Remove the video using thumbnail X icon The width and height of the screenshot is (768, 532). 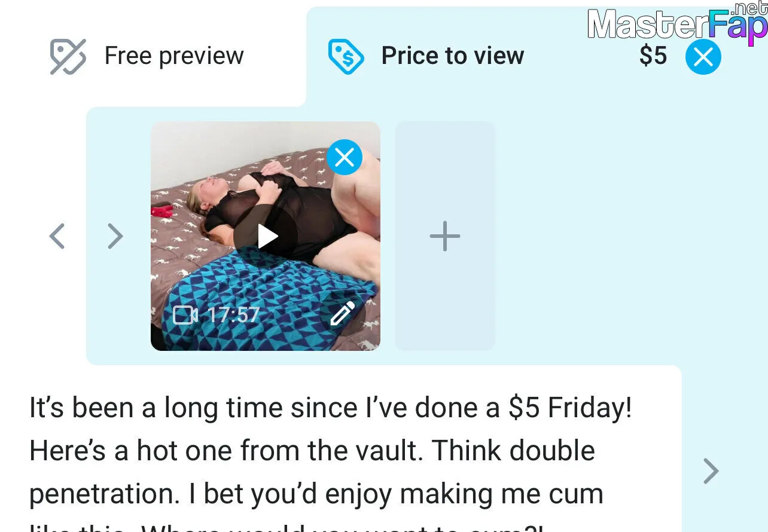coord(344,157)
